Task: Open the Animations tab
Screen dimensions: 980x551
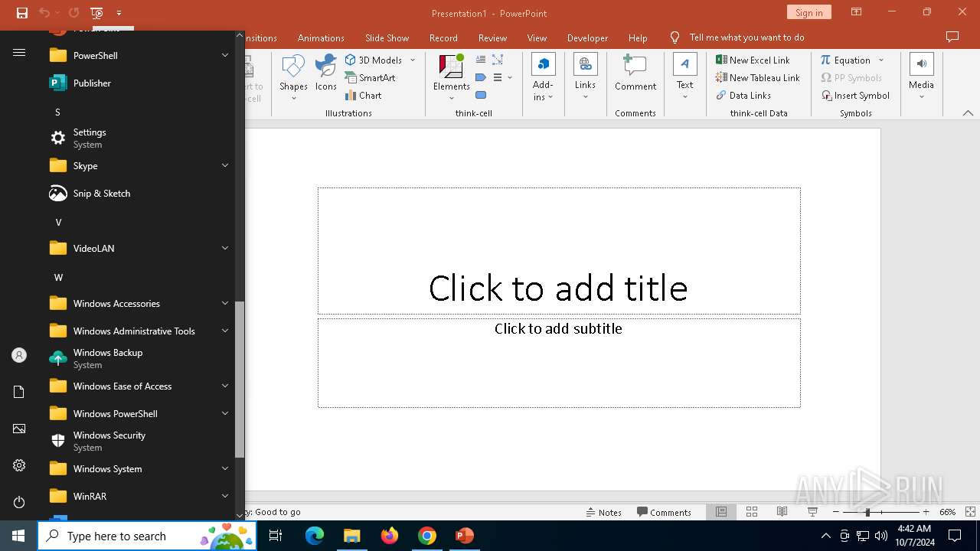Action: [x=321, y=37]
